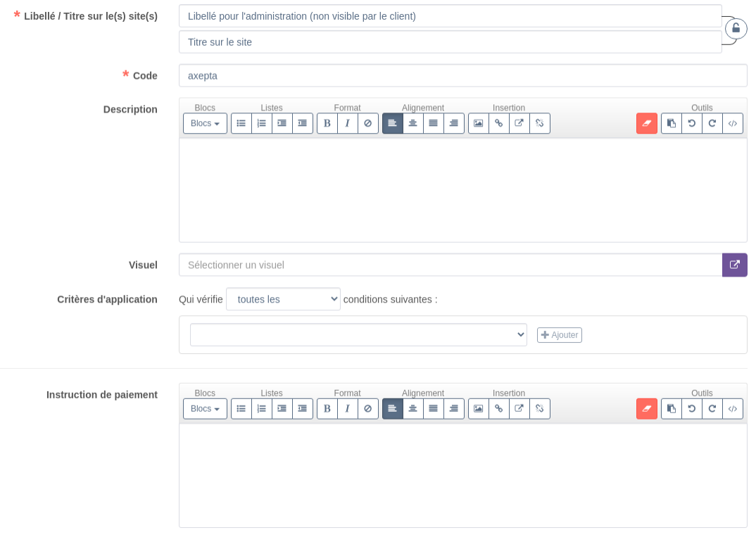Image resolution: width=756 pixels, height=537 pixels.
Task: Redo the last action in Instruction de paiement
Action: pos(712,409)
